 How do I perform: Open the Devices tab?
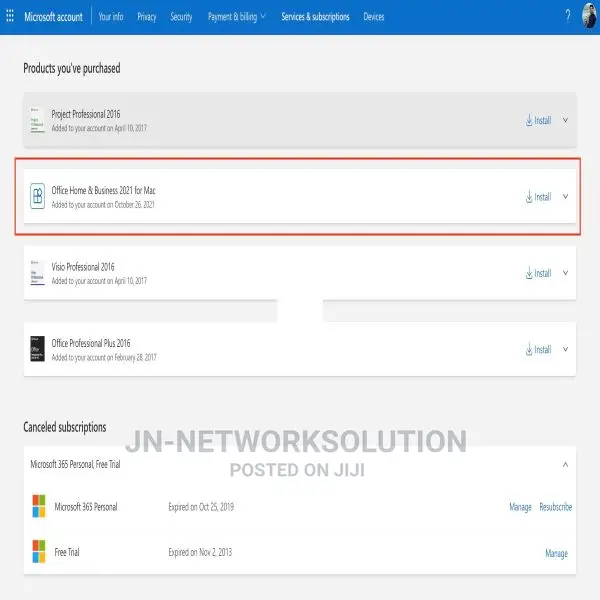pyautogui.click(x=374, y=17)
